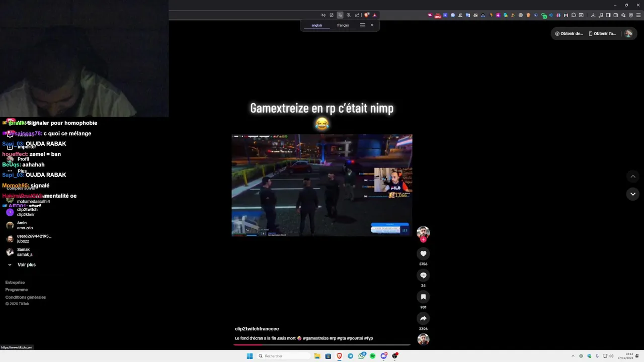
Task: Open the OBS Studio taskbar icon
Action: tap(395, 356)
